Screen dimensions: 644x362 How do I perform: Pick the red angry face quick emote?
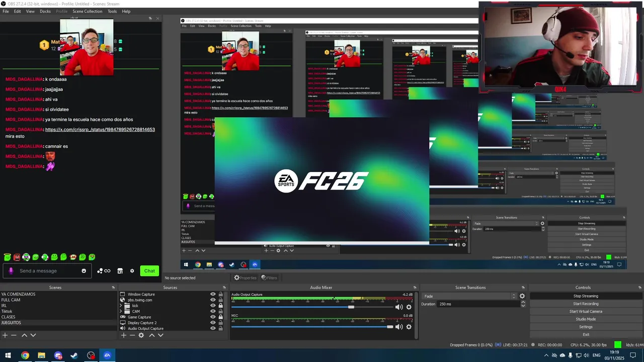(x=17, y=257)
